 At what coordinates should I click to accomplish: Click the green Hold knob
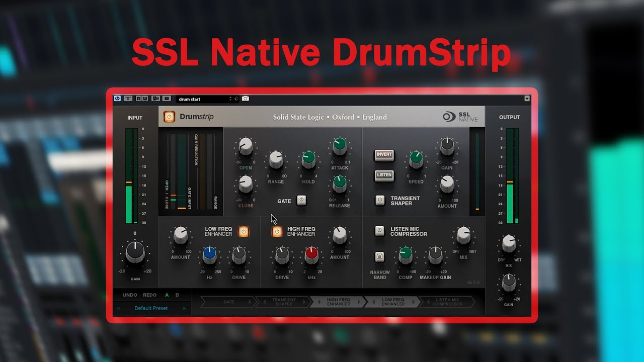(x=308, y=160)
